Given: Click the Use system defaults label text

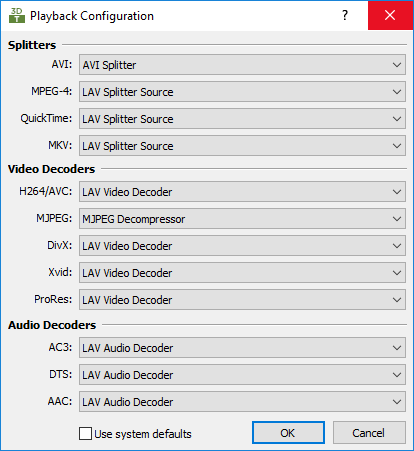Looking at the screenshot, I should click(x=143, y=434).
